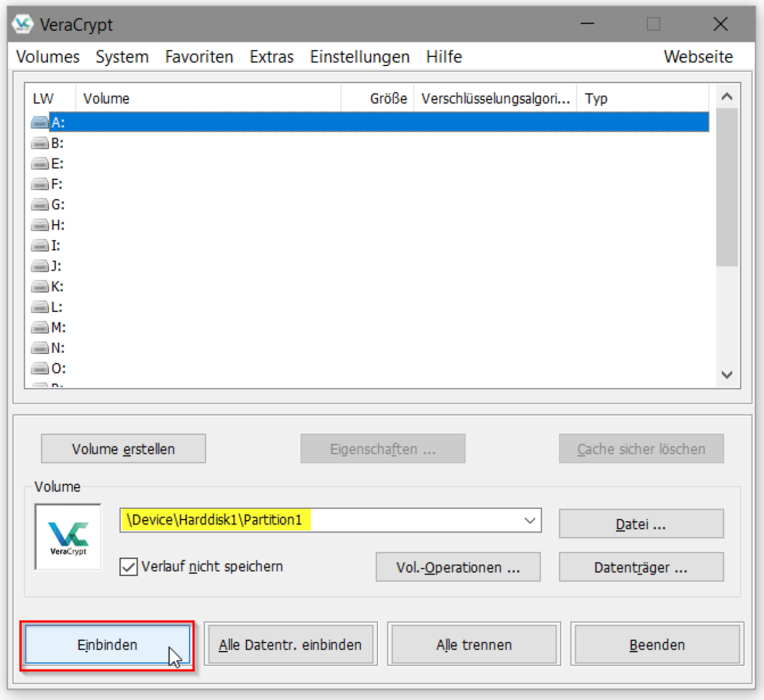
Task: Click the Volume column header
Action: (208, 99)
